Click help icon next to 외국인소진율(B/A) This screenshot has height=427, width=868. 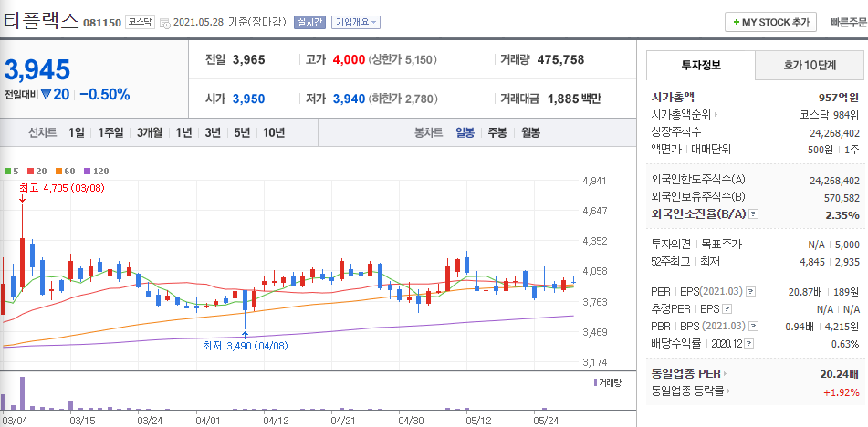pyautogui.click(x=753, y=214)
